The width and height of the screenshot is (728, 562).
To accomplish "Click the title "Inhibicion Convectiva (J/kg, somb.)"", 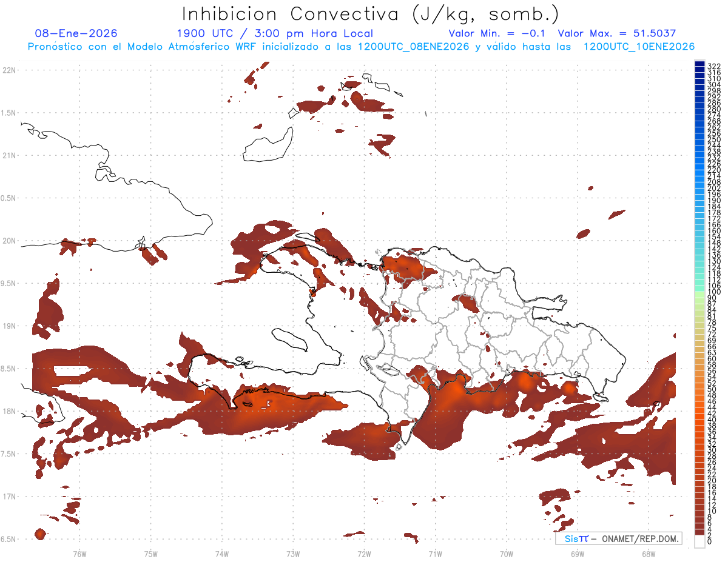I will (x=371, y=15).
